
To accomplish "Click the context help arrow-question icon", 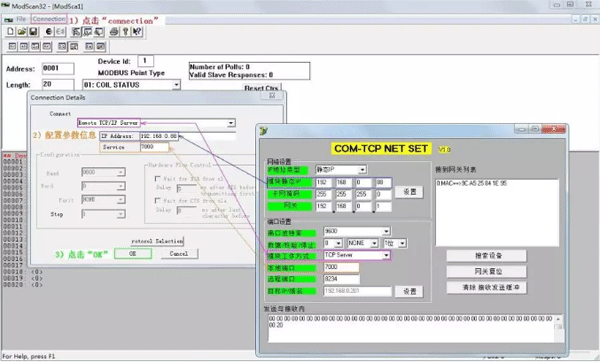I will tap(137, 32).
